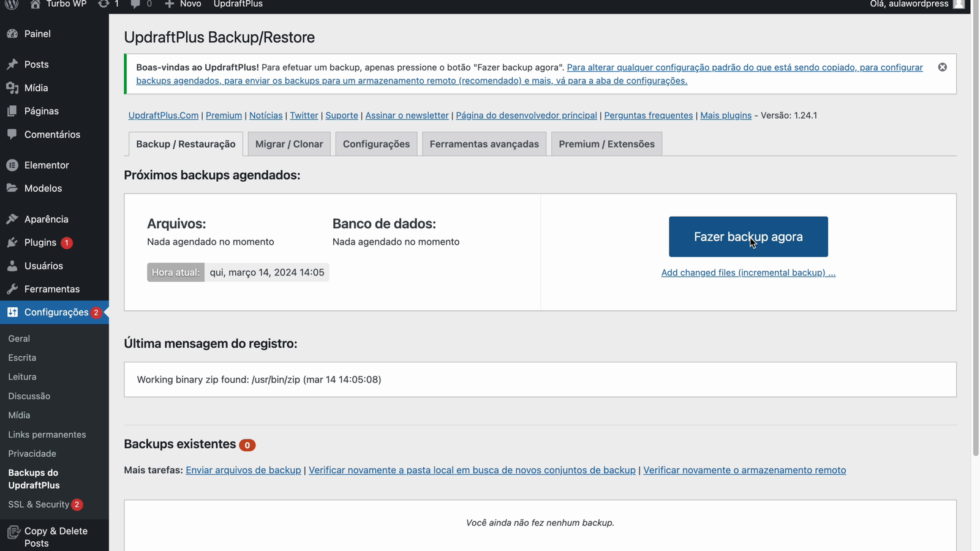Click the Plugins plug icon
This screenshot has height=551, width=980.
(x=12, y=242)
